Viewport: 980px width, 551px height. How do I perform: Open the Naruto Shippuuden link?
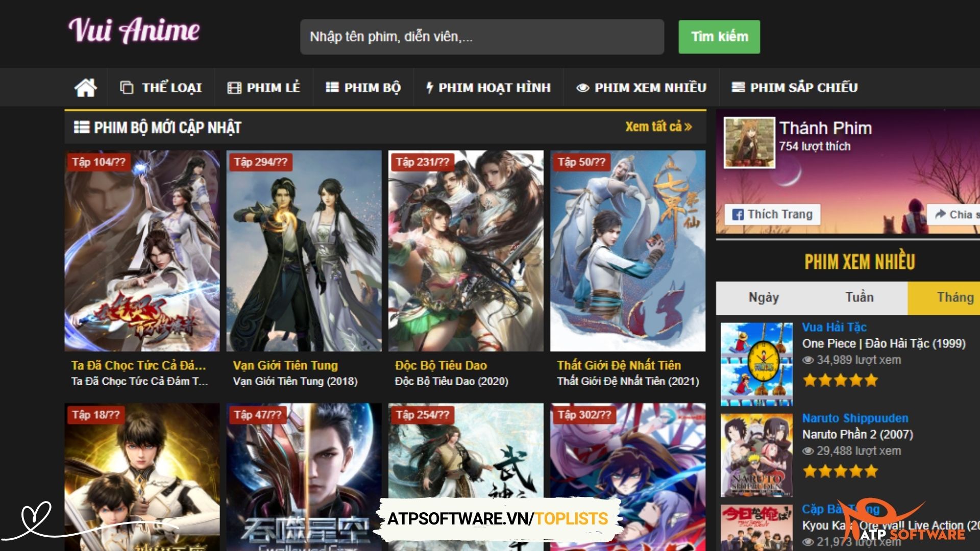pos(855,418)
